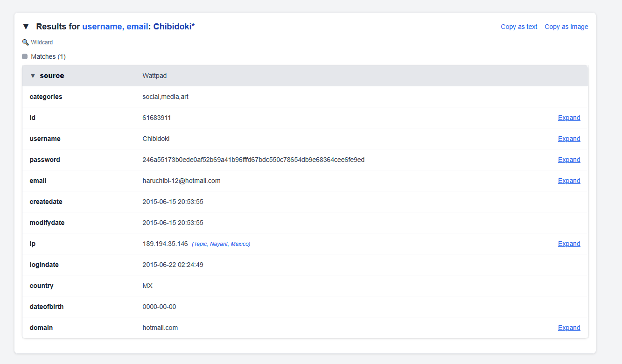Screen dimensions: 622x364
Task: Click Copy as image
Action: point(566,27)
